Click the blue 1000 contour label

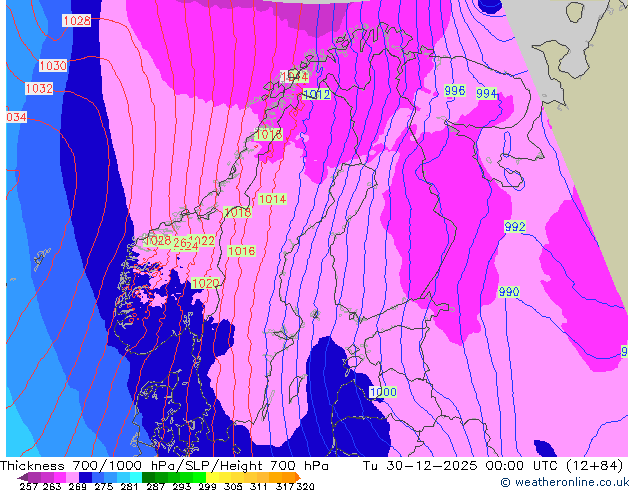[383, 392]
